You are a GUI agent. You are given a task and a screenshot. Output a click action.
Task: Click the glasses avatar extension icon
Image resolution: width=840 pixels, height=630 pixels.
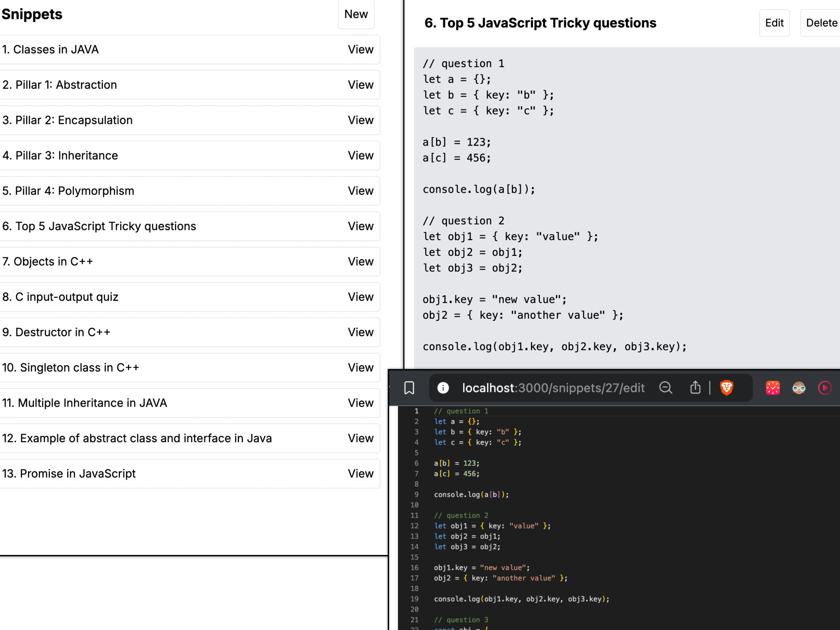799,388
